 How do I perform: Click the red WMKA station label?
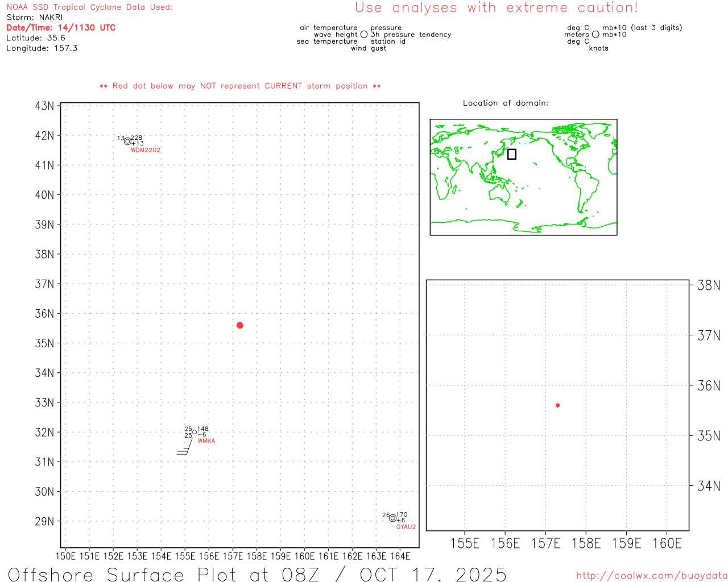point(206,441)
